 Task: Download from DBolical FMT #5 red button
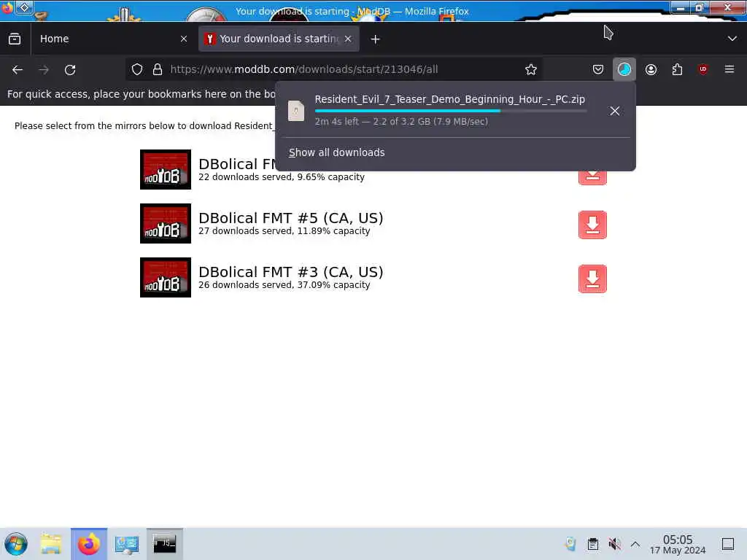click(592, 225)
